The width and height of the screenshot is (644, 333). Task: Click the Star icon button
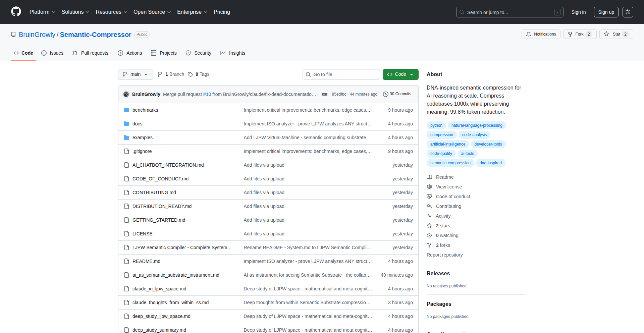click(x=606, y=34)
